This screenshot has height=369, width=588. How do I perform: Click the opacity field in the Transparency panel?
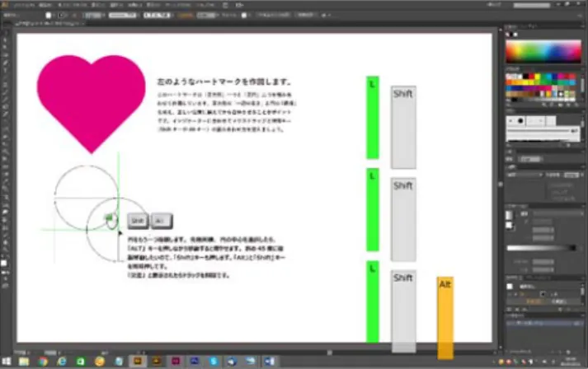[x=572, y=175]
